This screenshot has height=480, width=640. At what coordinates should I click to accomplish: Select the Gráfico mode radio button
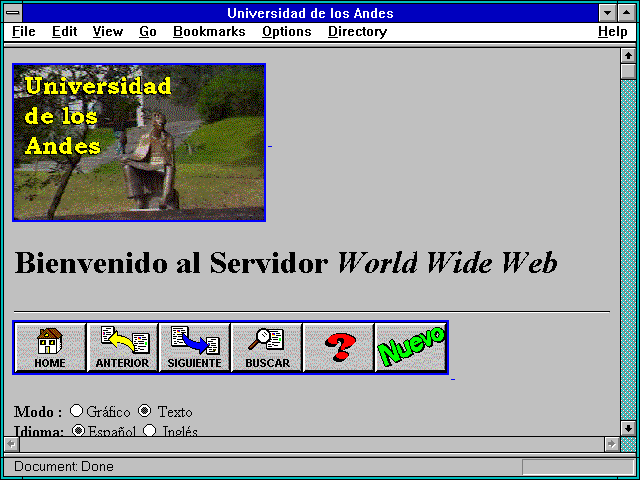(76, 411)
